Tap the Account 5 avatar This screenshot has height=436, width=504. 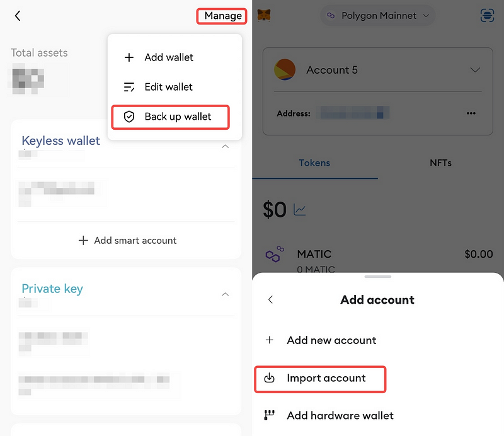point(285,70)
